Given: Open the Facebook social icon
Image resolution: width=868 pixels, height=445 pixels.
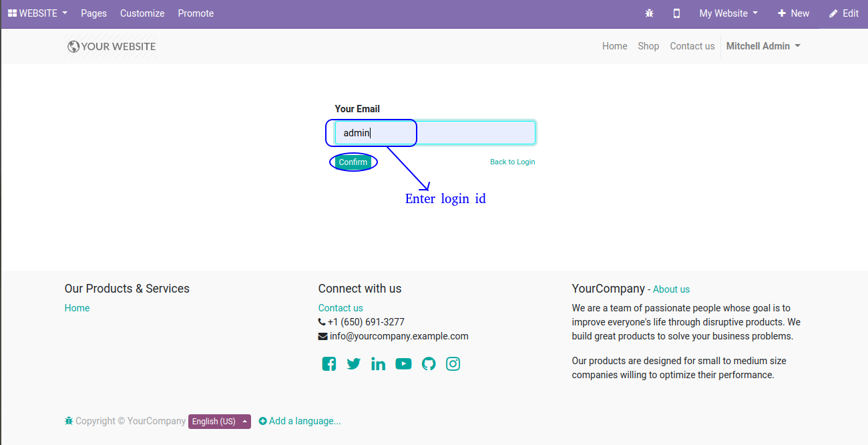Looking at the screenshot, I should click(329, 363).
